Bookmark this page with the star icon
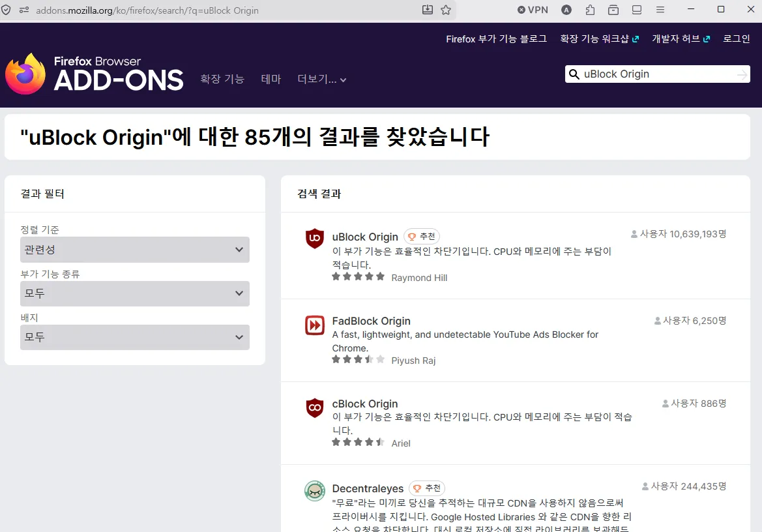This screenshot has height=532, width=762. [x=446, y=10]
